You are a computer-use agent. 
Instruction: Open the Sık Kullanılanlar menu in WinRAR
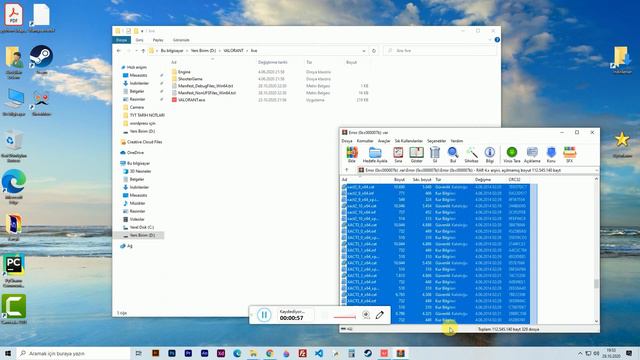pos(409,141)
